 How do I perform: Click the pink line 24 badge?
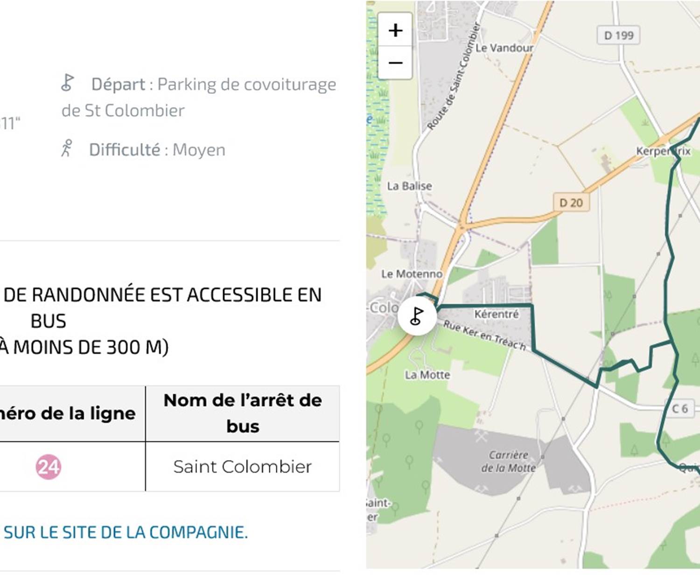point(48,467)
